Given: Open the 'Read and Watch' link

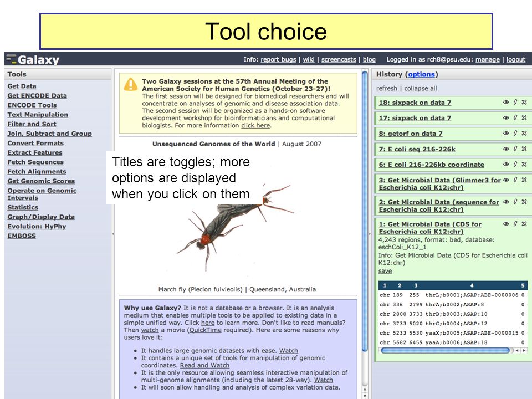Looking at the screenshot, I should (204, 365).
